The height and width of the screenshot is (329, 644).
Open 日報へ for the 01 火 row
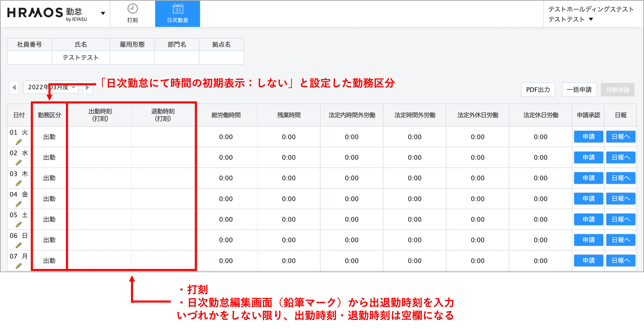click(x=621, y=137)
